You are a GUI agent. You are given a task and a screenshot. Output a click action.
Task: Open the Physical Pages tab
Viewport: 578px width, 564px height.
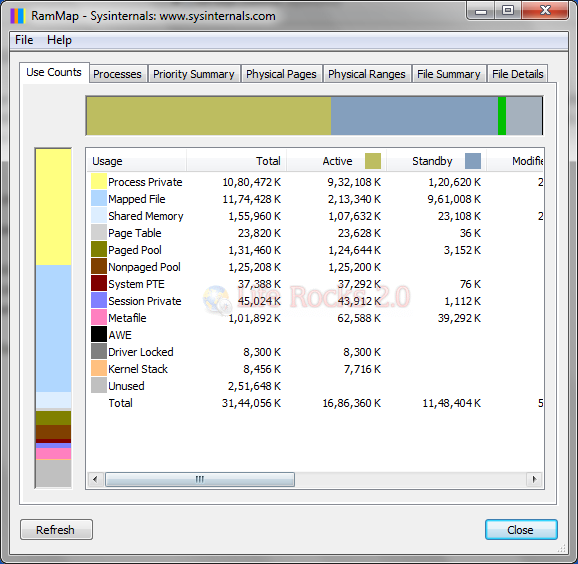(281, 74)
